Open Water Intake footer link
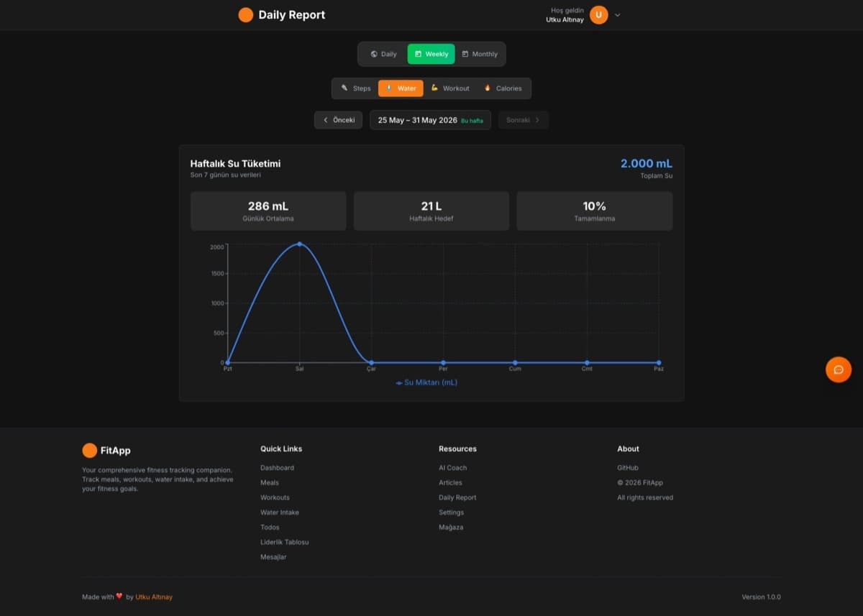The height and width of the screenshot is (616, 863). [280, 512]
